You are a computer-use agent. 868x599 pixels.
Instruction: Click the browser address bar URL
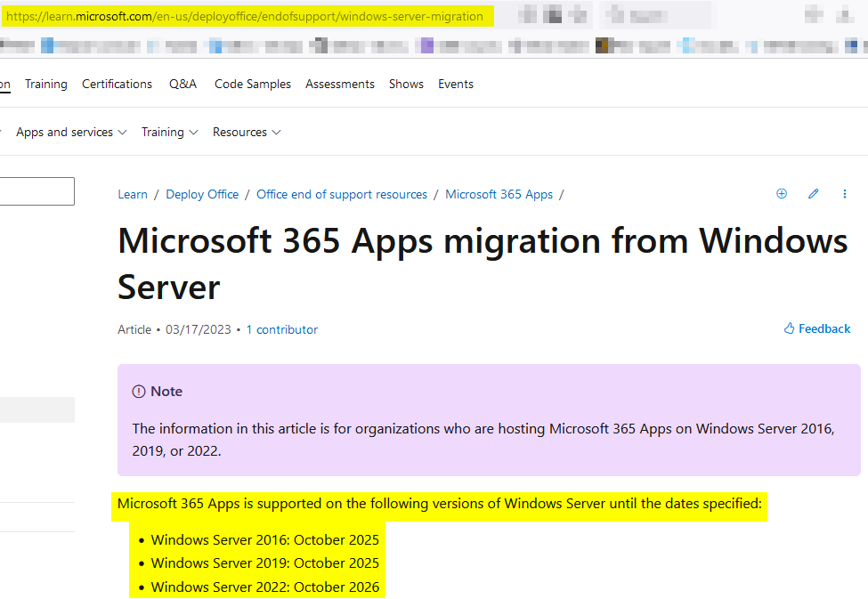coord(245,16)
